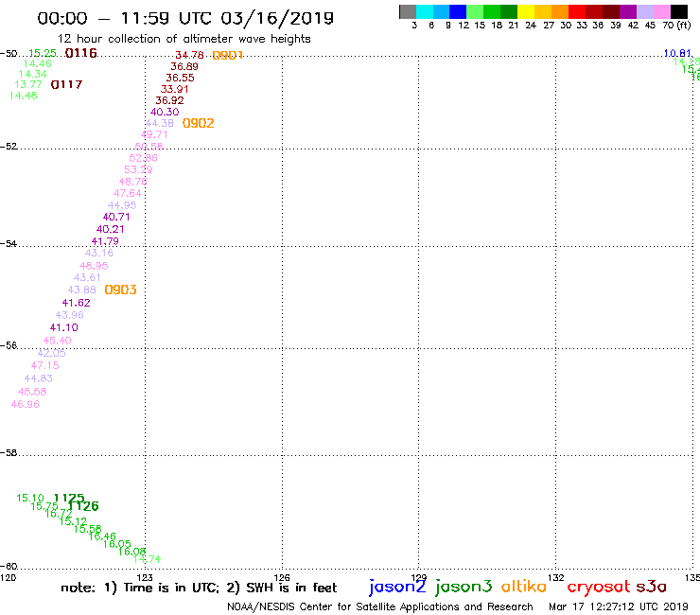This screenshot has height=615, width=700.
Task: Click the '70 (ft)' legend label
Action: [676, 26]
